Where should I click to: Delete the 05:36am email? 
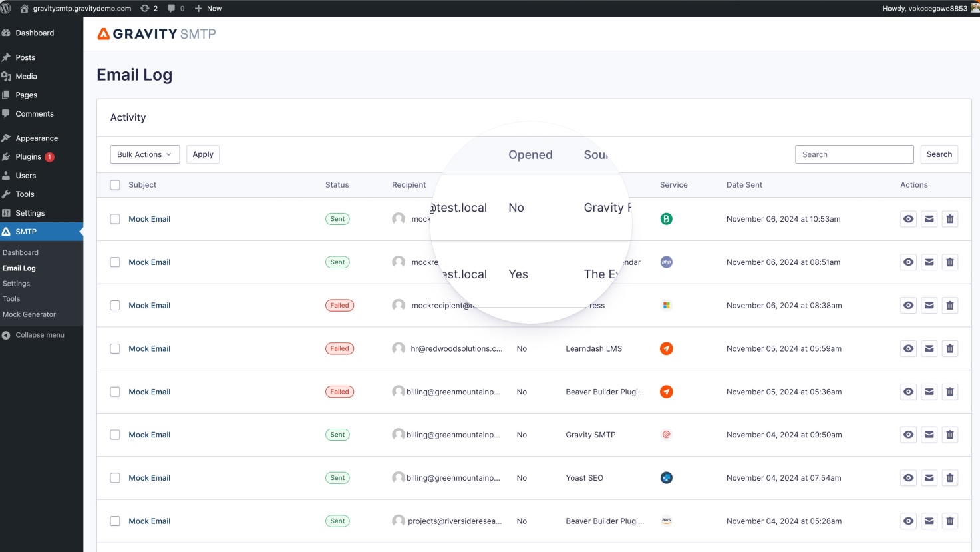[x=950, y=392]
